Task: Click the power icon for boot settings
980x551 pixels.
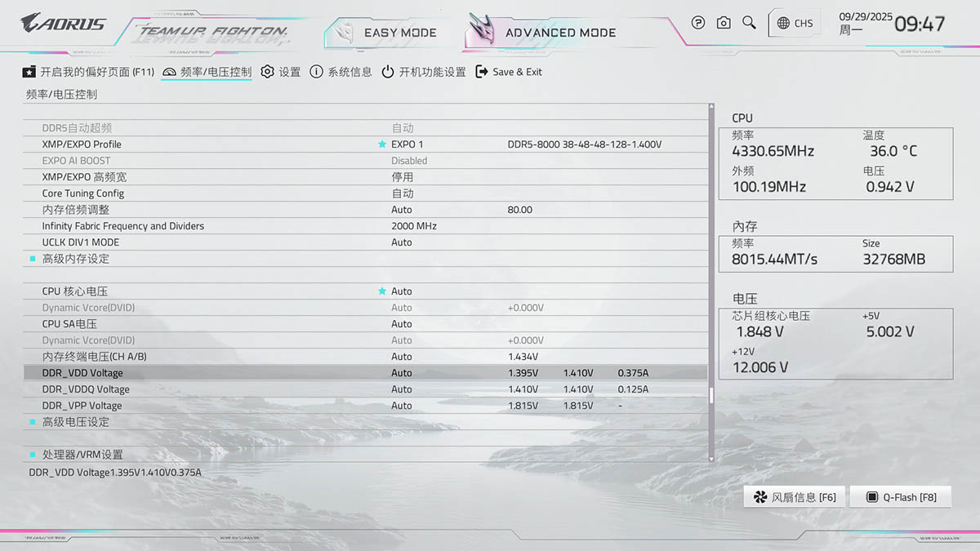Action: click(x=388, y=72)
